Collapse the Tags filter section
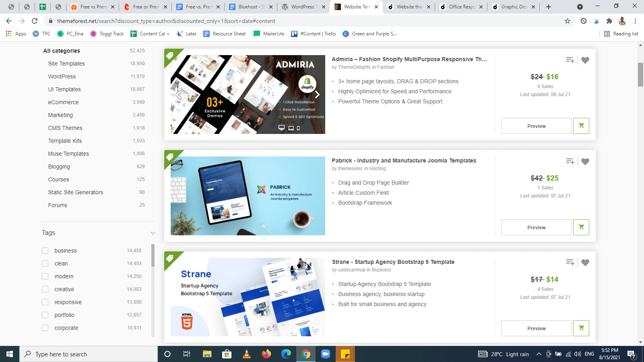The width and height of the screenshot is (644, 362). click(x=153, y=233)
